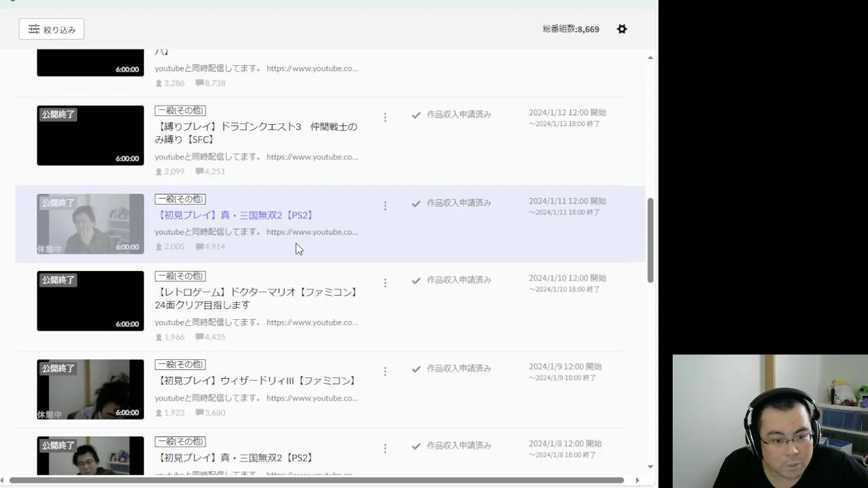Open settings via the gear icon

pos(622,29)
